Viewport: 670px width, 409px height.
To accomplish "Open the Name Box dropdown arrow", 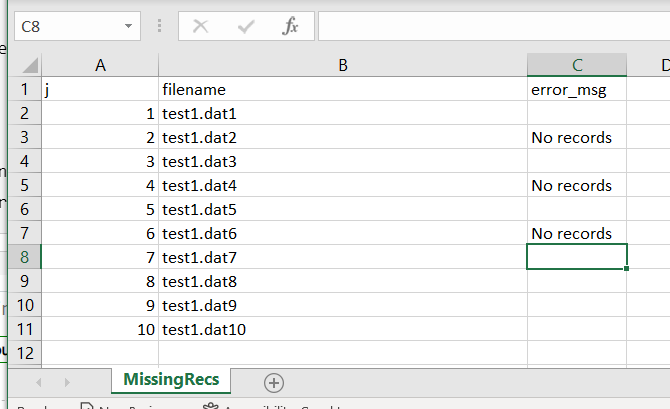I will pos(128,27).
